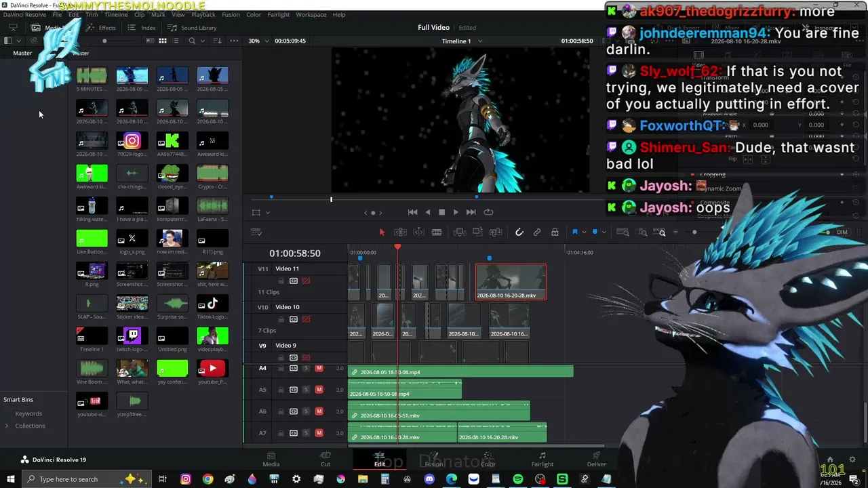Viewport: 868px width, 488px height.
Task: Open the Sound Library panel
Action: click(x=193, y=28)
